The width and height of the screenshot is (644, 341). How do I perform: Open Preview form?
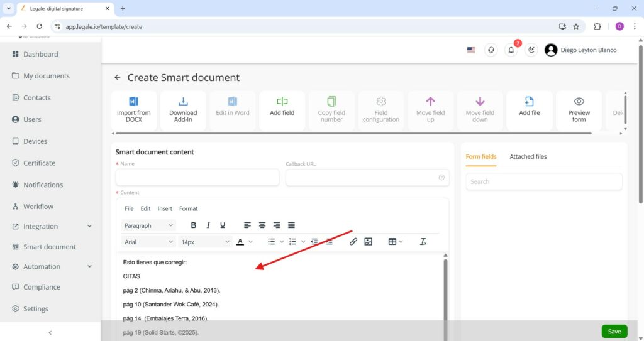pos(579,111)
